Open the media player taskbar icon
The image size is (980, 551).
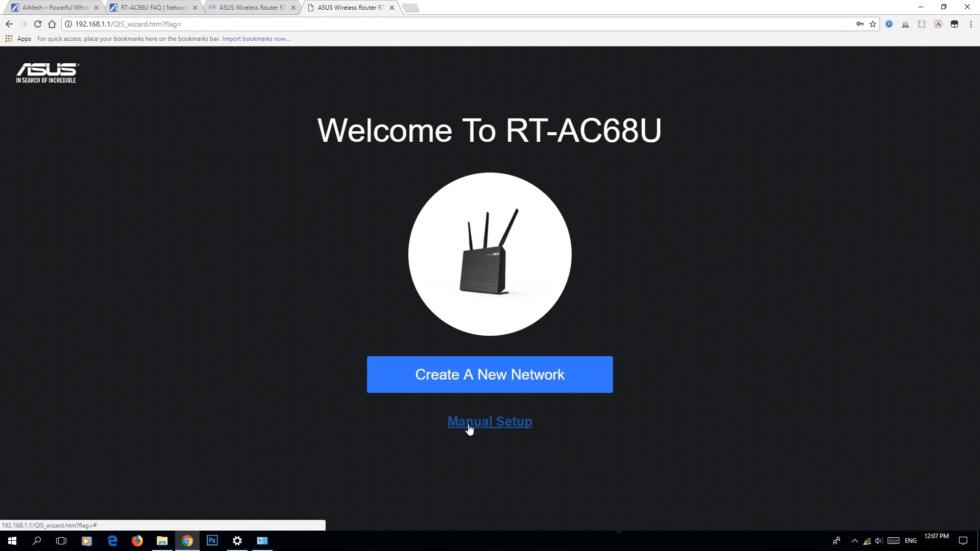click(86, 541)
